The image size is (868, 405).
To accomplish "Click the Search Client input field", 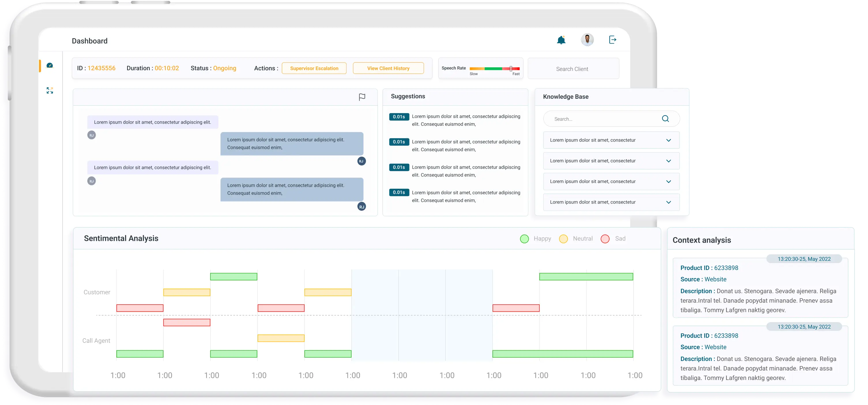I will [x=573, y=69].
